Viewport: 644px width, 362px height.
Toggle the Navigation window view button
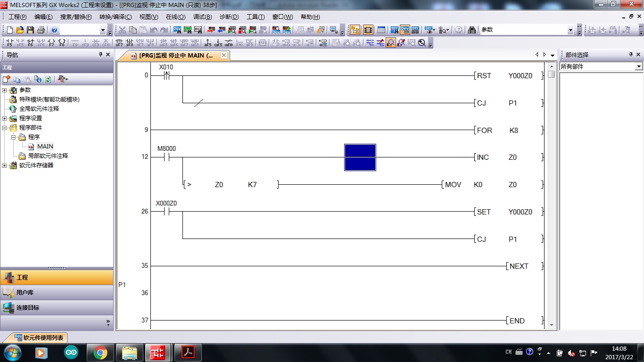(x=355, y=30)
